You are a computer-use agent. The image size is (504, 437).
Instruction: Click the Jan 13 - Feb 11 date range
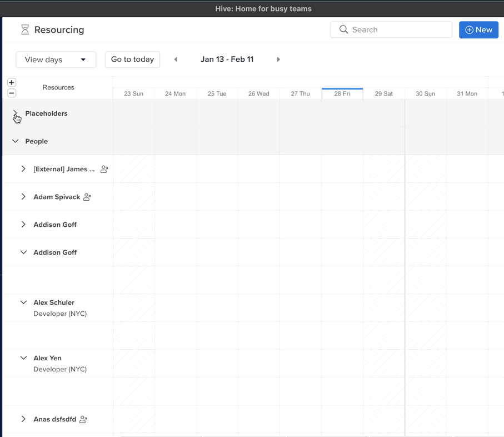(227, 59)
